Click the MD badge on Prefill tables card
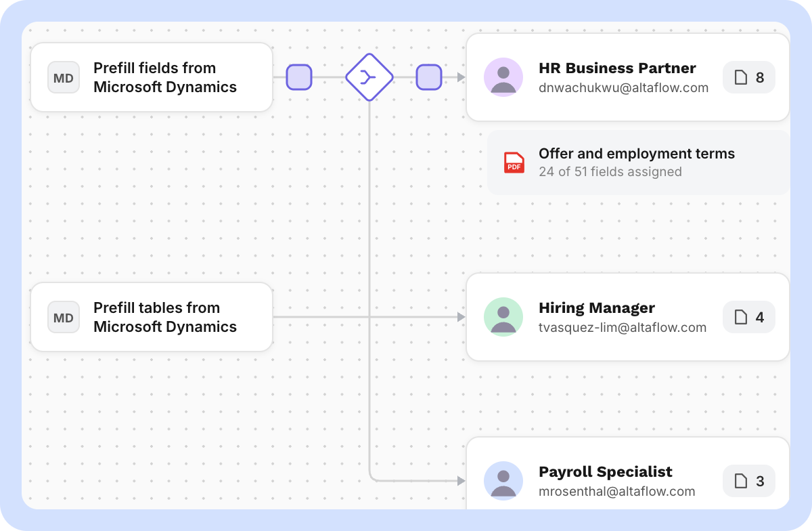 (64, 318)
